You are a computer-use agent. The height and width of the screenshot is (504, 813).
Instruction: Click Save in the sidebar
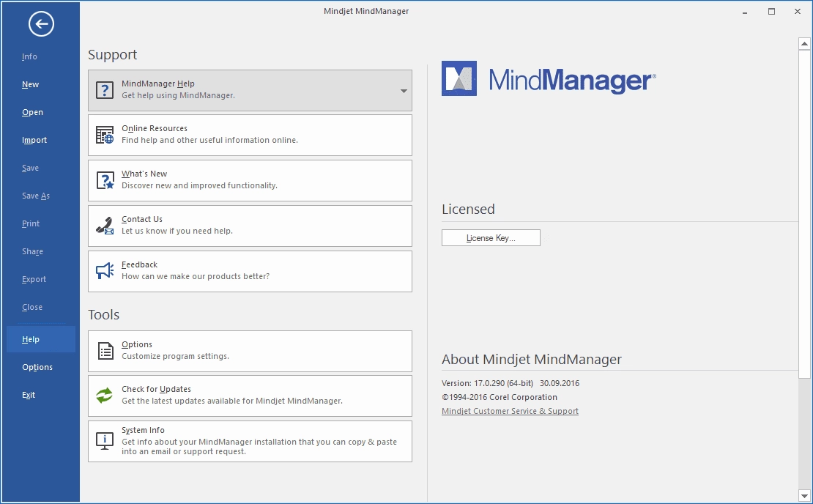tap(30, 168)
